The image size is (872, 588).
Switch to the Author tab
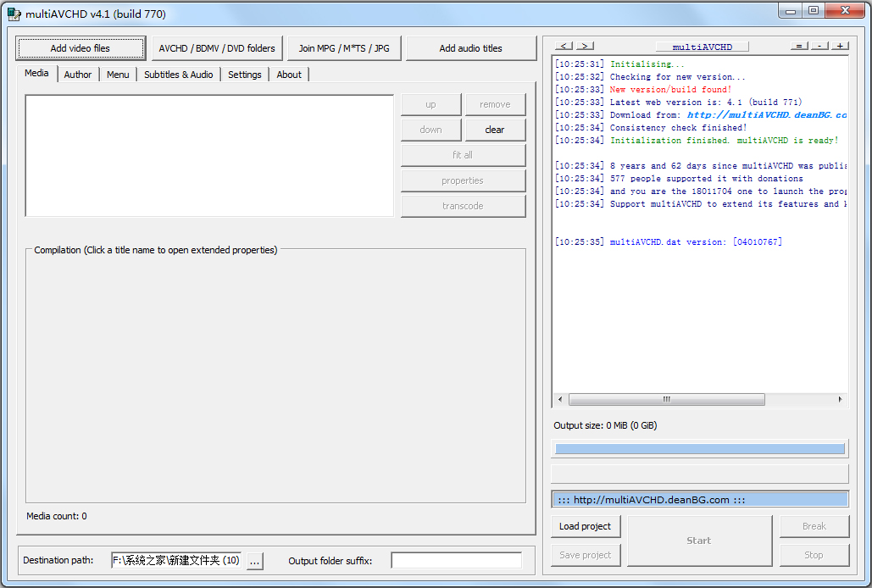click(x=78, y=75)
